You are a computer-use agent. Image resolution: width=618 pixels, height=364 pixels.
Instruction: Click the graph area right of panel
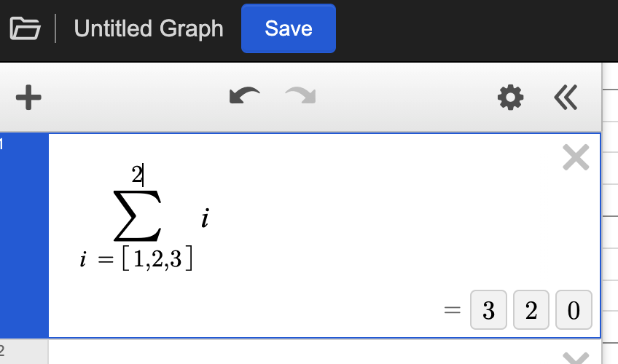611,218
